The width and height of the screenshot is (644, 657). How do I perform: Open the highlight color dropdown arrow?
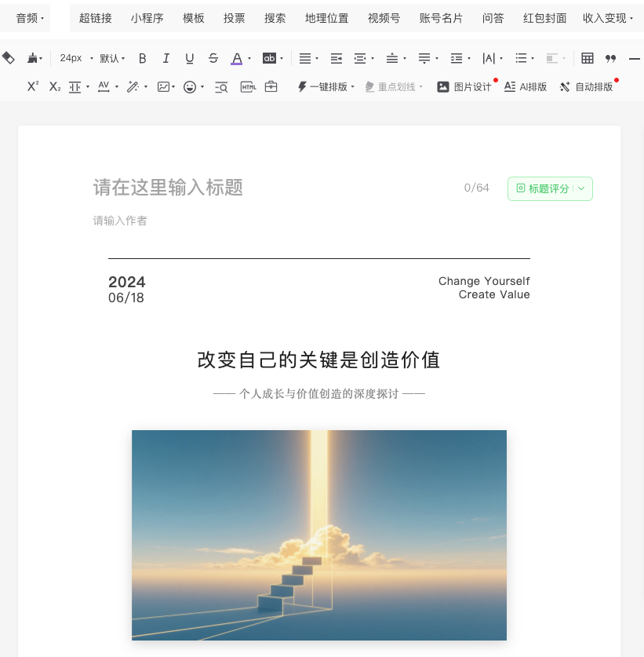[x=282, y=58]
